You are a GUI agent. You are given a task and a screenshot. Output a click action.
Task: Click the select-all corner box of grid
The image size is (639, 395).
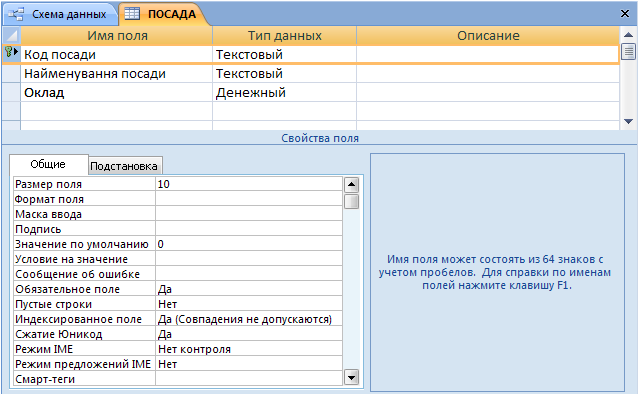pos(11,35)
